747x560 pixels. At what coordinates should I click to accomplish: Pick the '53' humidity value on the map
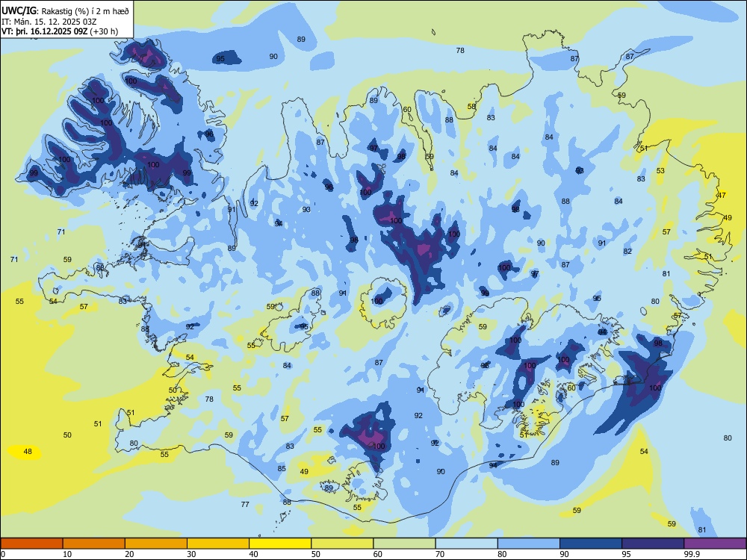[660, 170]
